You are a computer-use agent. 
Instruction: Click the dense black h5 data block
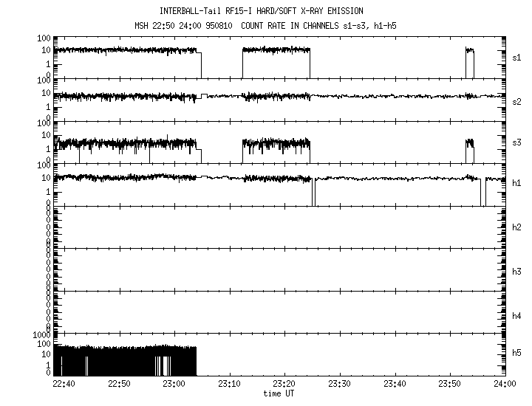126,360
